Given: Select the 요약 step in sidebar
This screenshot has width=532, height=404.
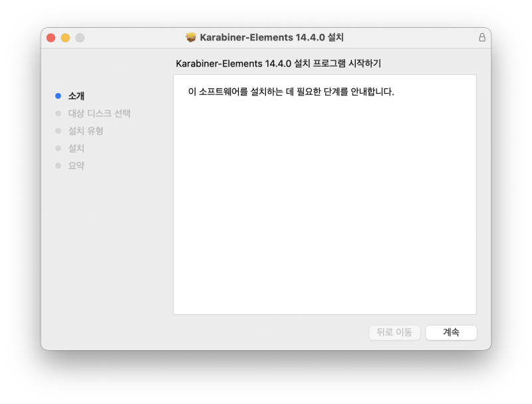Looking at the screenshot, I should (76, 165).
